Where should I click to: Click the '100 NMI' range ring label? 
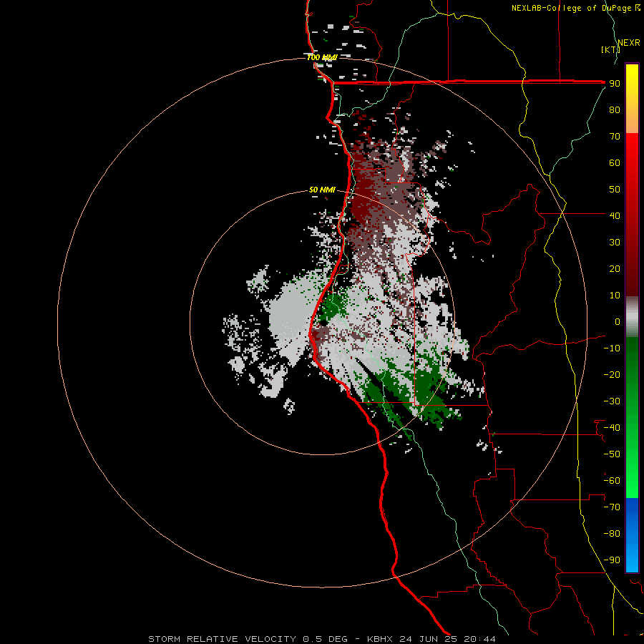point(322,57)
